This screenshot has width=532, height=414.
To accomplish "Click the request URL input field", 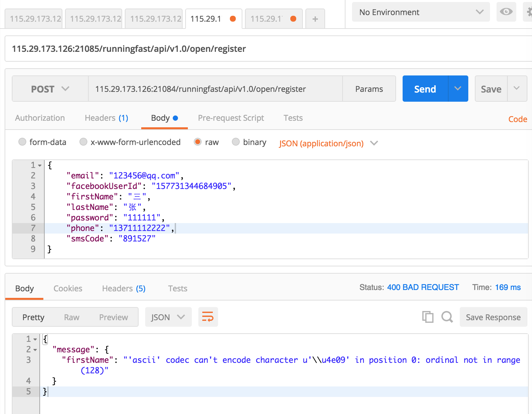I will pos(215,89).
